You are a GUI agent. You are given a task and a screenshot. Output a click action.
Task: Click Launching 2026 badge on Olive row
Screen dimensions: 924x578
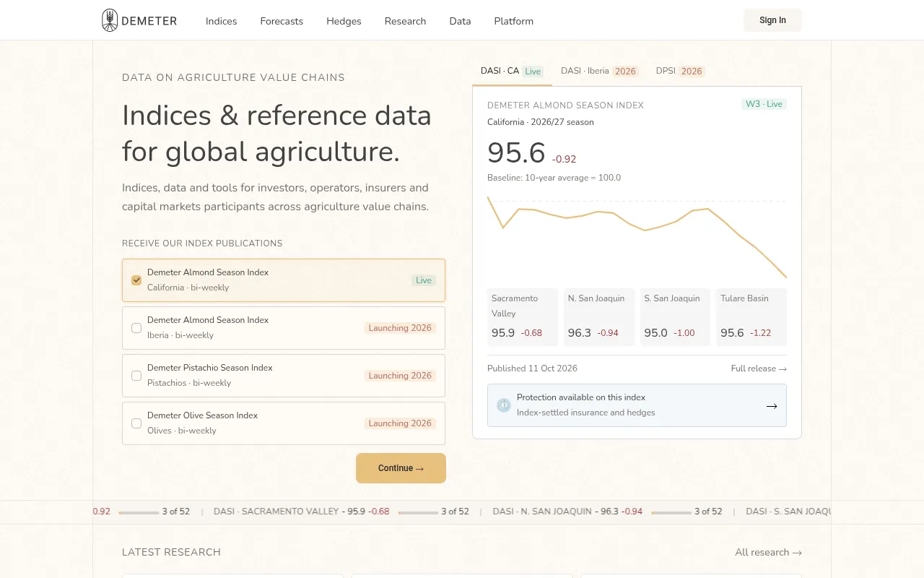[x=400, y=423]
